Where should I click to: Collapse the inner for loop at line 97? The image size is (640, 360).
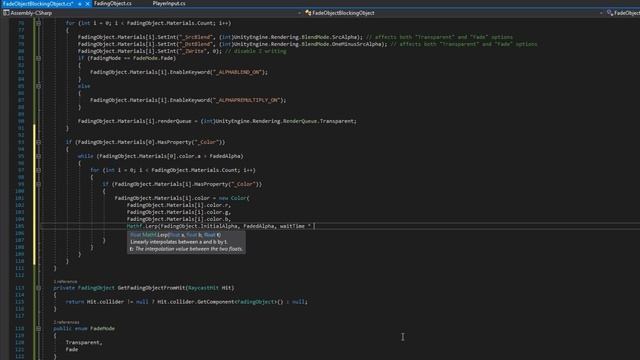coord(38,170)
